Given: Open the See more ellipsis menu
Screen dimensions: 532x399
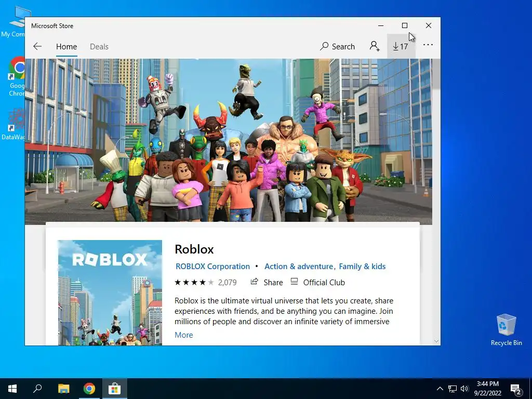Looking at the screenshot, I should coord(428,45).
